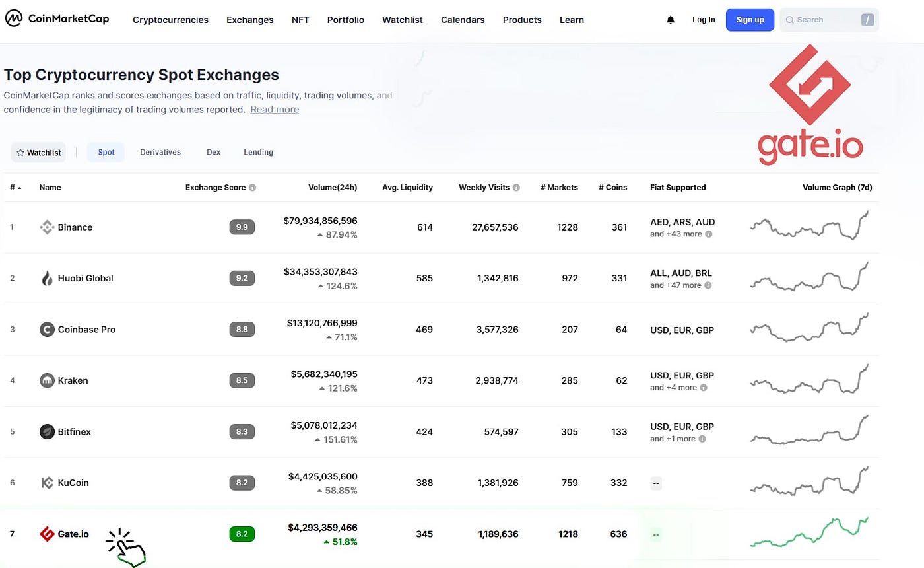Click the slash shortcut key in search

point(867,20)
